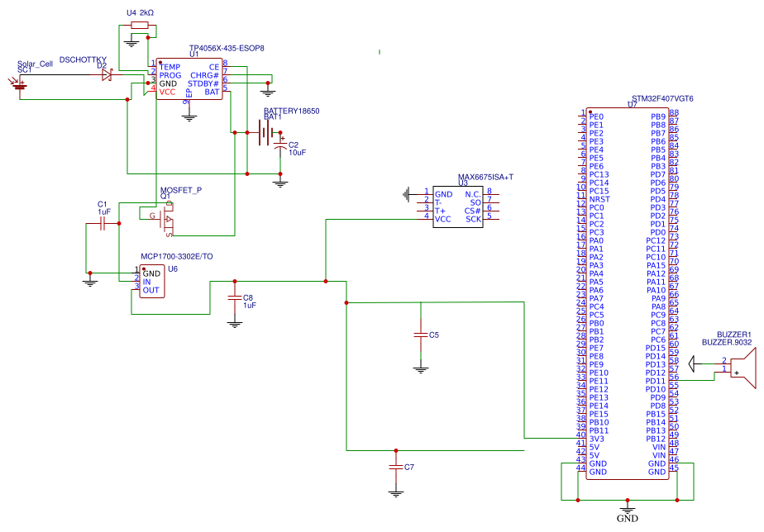
Task: Select junction dot above capacitor C8
Action: tap(235, 282)
